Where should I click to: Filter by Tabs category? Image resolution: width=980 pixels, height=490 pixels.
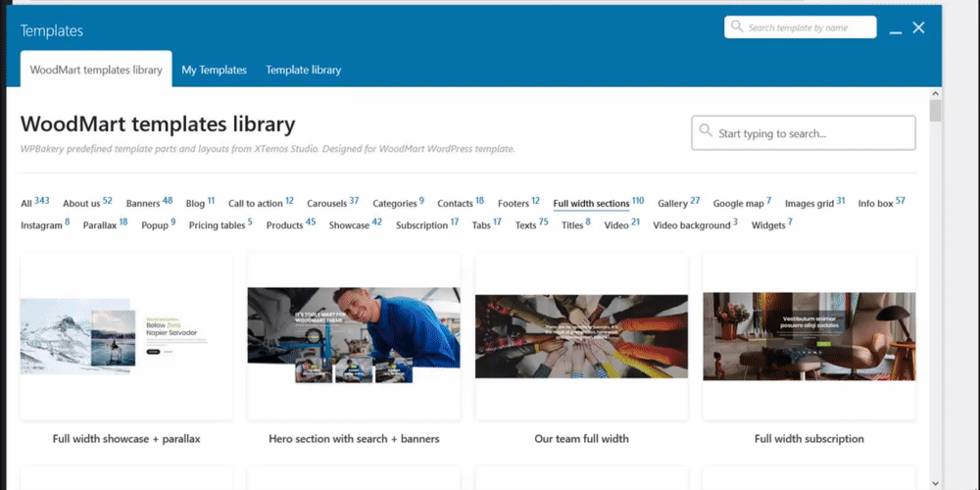pos(486,224)
